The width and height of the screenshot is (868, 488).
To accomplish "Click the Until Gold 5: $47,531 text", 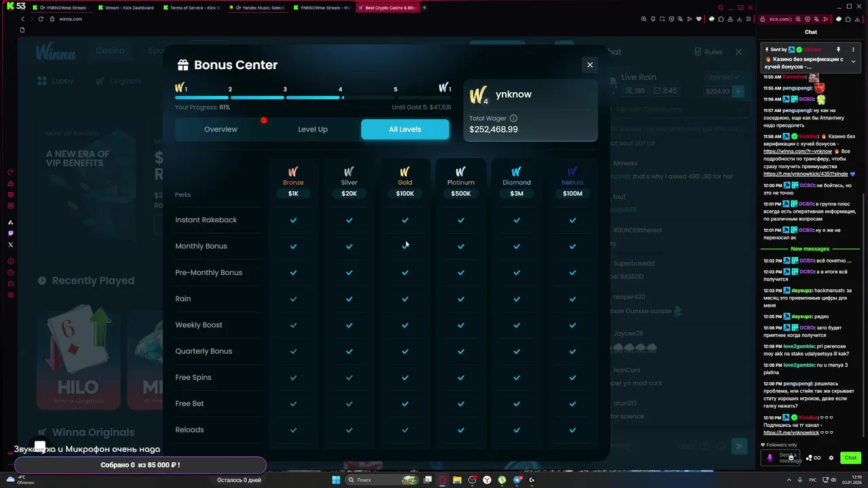I will click(421, 107).
